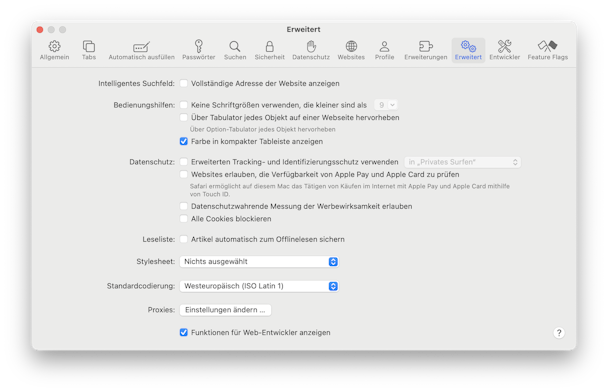The image size is (608, 392).
Task: Open the Stylesheet Nichts ausgewählt dropdown
Action: click(259, 262)
